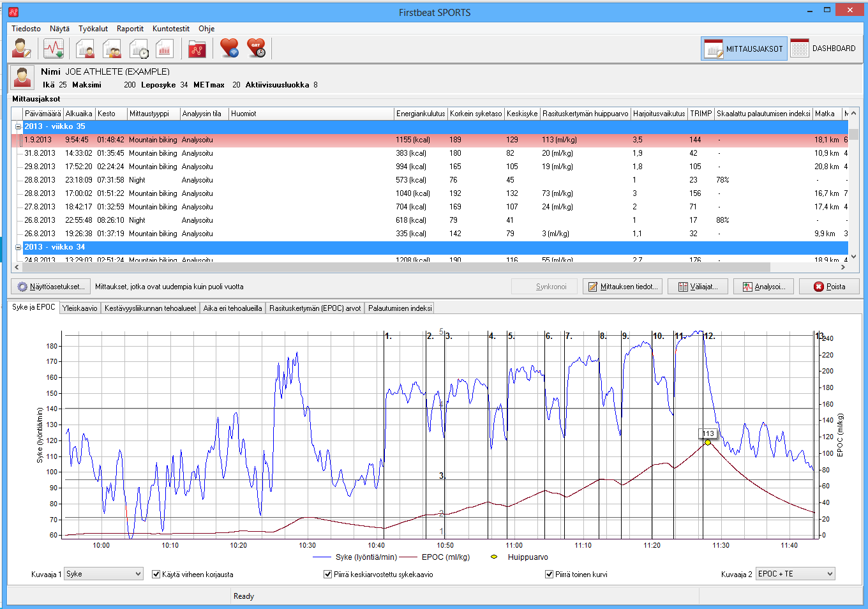Open the individual athlete report icon

pos(85,49)
